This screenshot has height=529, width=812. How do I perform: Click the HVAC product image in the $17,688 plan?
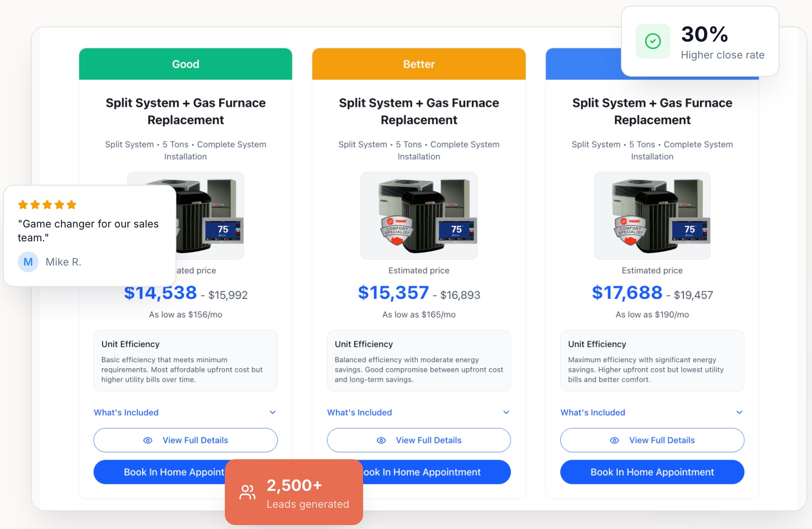point(652,216)
